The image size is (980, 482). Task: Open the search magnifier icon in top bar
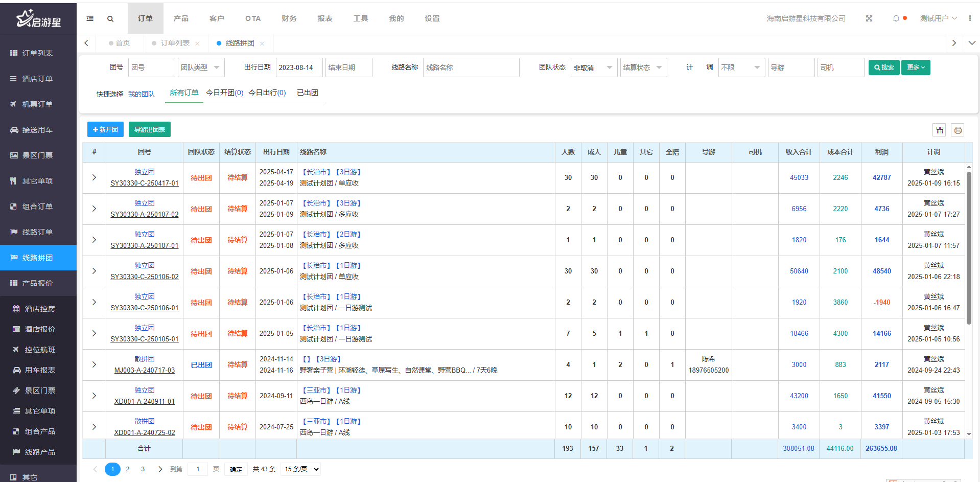[110, 19]
